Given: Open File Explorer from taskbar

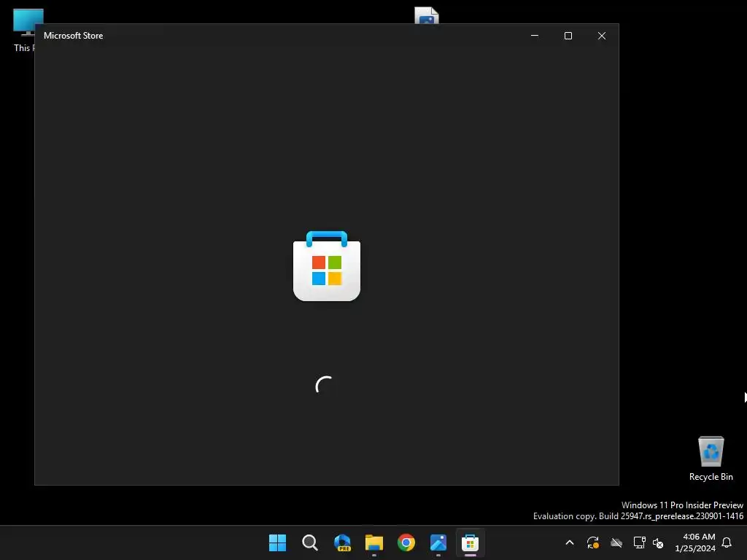Looking at the screenshot, I should click(374, 542).
